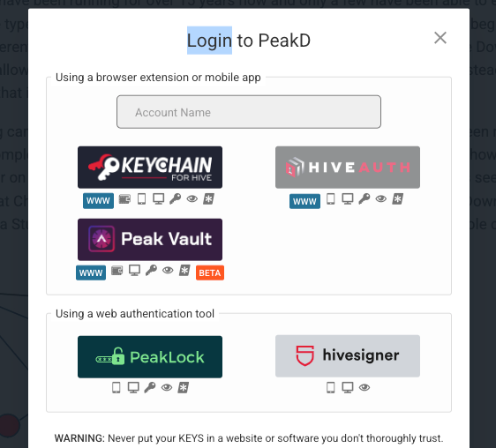Viewport: 496px width, 448px height.
Task: Click the Account Name input field
Action: [x=249, y=112]
